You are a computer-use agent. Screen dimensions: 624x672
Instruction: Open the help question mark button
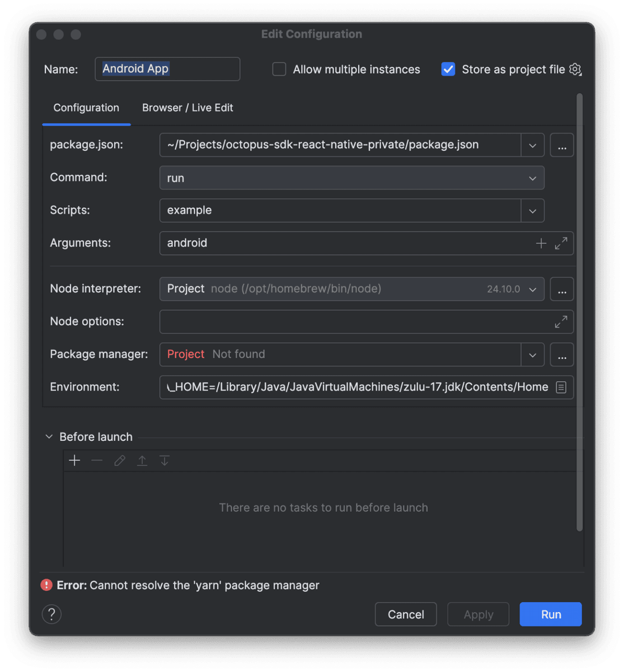[x=51, y=614]
